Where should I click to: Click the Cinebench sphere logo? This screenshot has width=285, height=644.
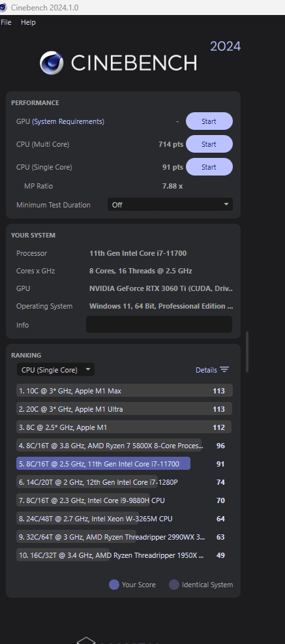tap(52, 63)
